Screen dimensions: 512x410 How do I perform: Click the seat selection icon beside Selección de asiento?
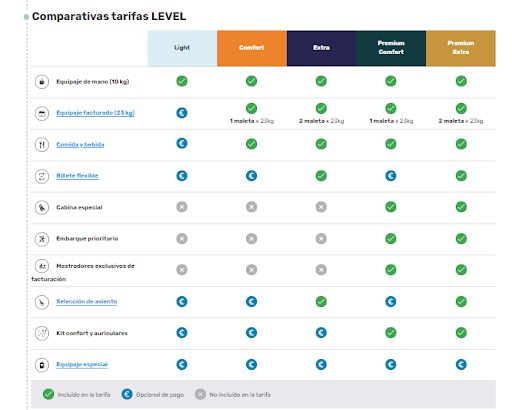[42, 302]
